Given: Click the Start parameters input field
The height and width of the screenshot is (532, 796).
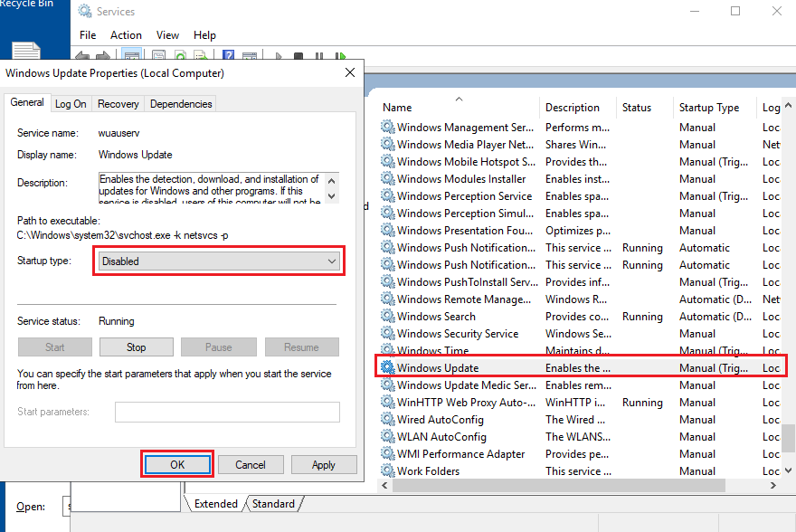Looking at the screenshot, I should click(x=227, y=412).
